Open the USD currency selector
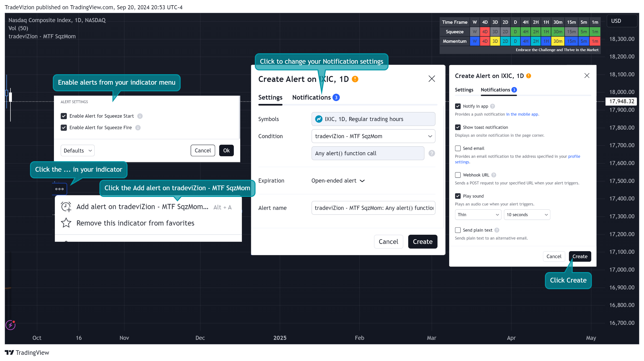The width and height of the screenshot is (644, 361). click(622, 21)
